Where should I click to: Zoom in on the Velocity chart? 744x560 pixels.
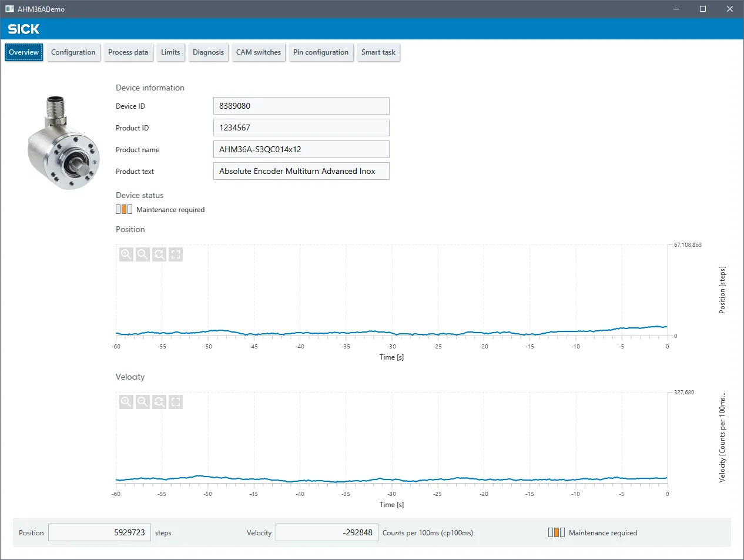pos(126,402)
